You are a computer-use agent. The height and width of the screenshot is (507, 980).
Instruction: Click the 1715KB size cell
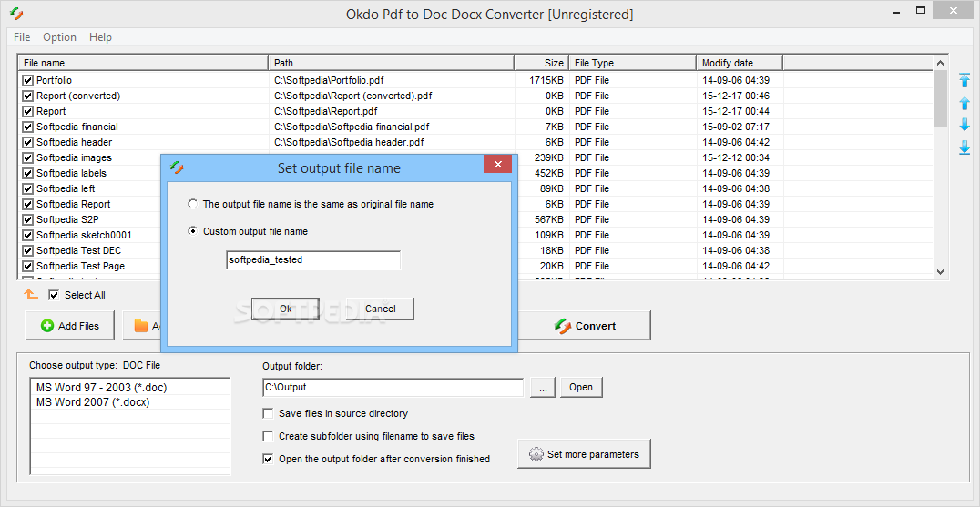pyautogui.click(x=546, y=80)
